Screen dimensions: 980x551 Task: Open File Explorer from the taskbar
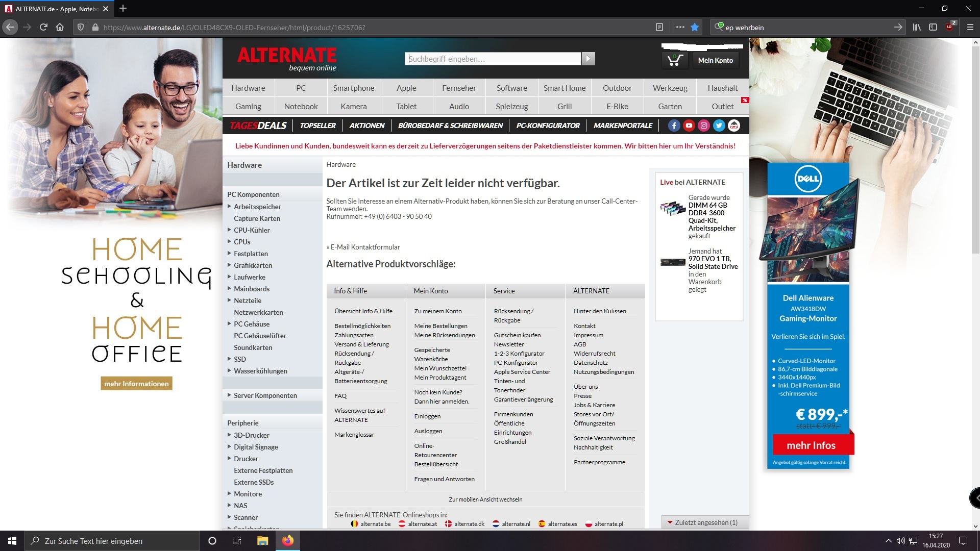(262, 541)
